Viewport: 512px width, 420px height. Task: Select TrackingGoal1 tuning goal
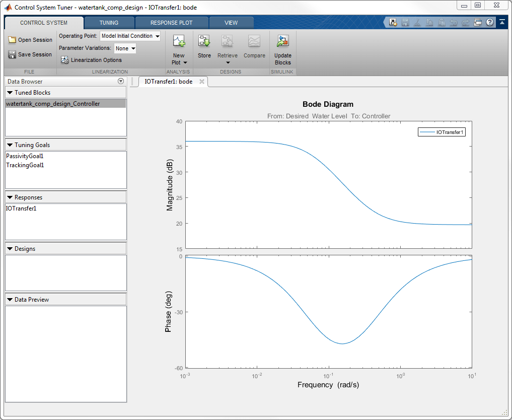point(25,165)
